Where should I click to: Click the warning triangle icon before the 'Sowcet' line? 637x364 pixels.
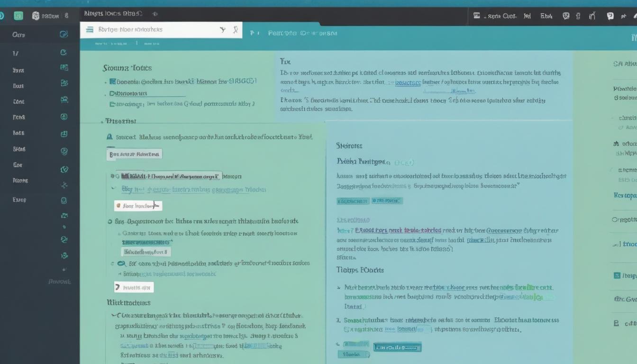109,136
